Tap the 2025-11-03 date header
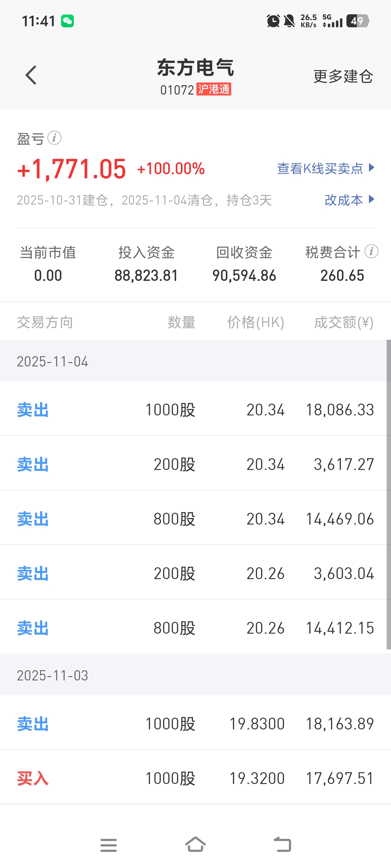This screenshot has height=868, width=391. 52,675
